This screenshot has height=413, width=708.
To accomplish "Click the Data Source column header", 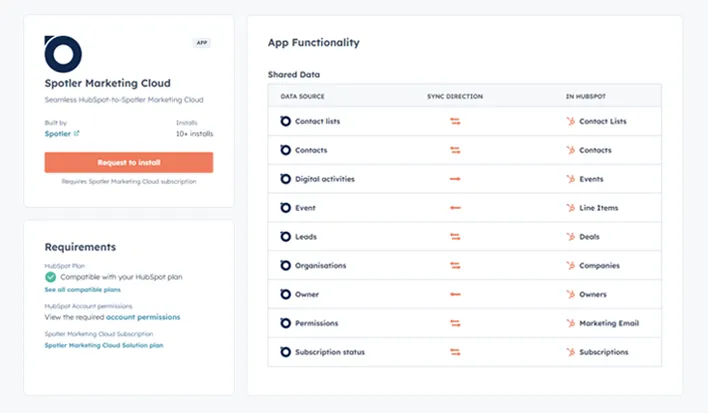I will point(302,96).
